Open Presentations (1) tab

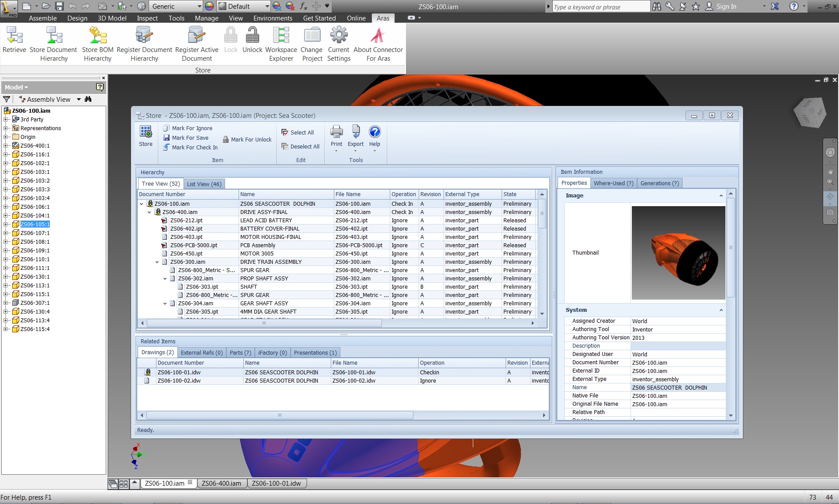tap(315, 352)
